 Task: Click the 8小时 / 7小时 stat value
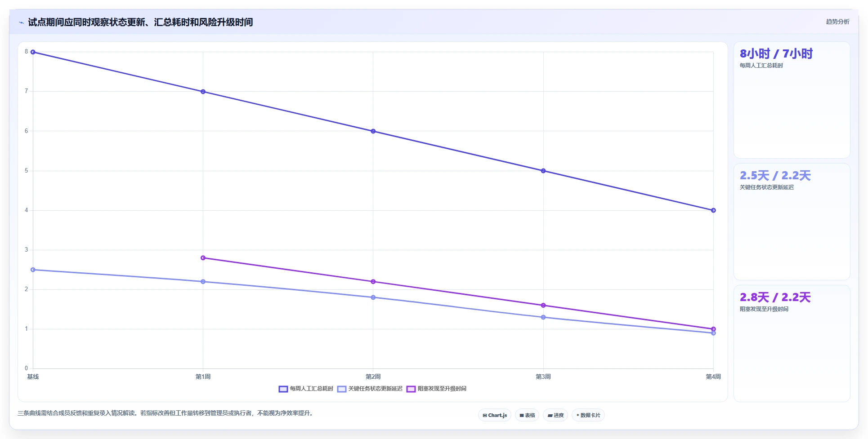(x=776, y=54)
